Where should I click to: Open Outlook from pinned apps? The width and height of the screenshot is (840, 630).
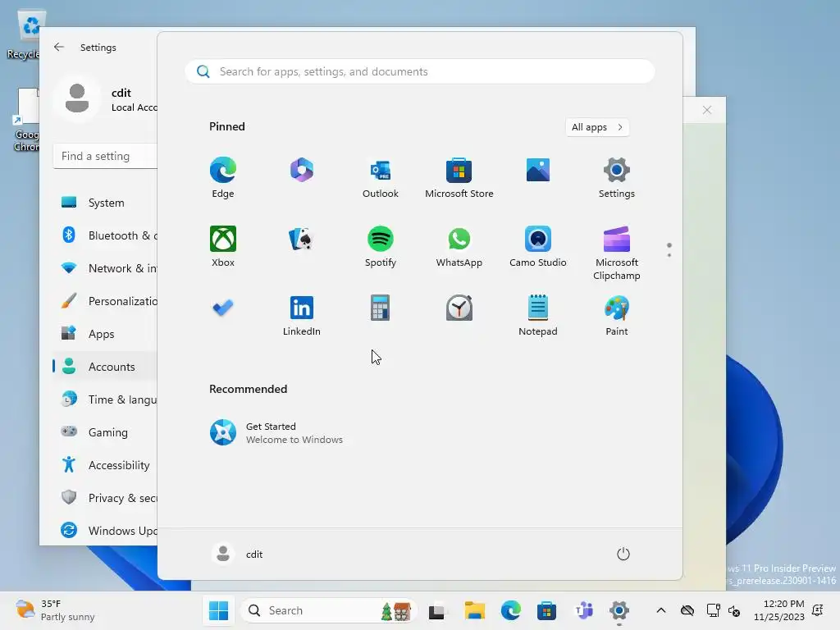(x=381, y=177)
